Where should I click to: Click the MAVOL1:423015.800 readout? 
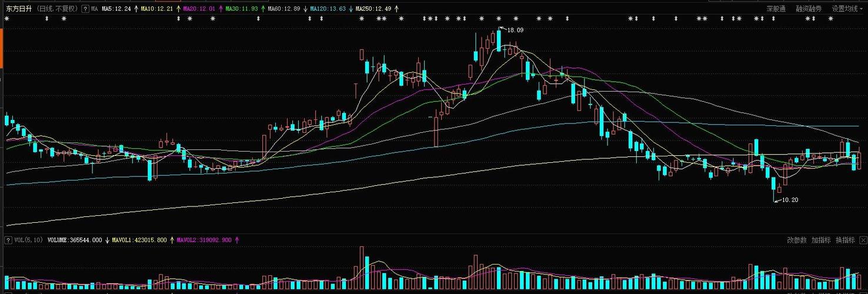(x=139, y=240)
